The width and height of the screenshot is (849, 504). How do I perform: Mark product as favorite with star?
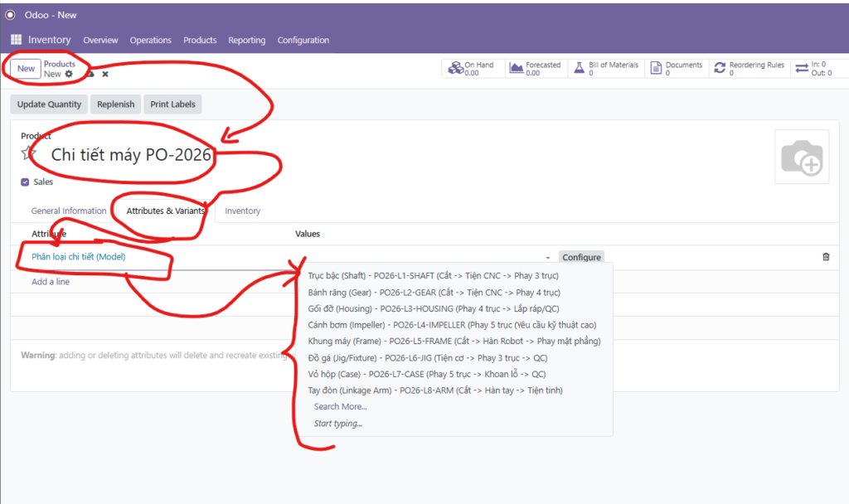coord(29,153)
